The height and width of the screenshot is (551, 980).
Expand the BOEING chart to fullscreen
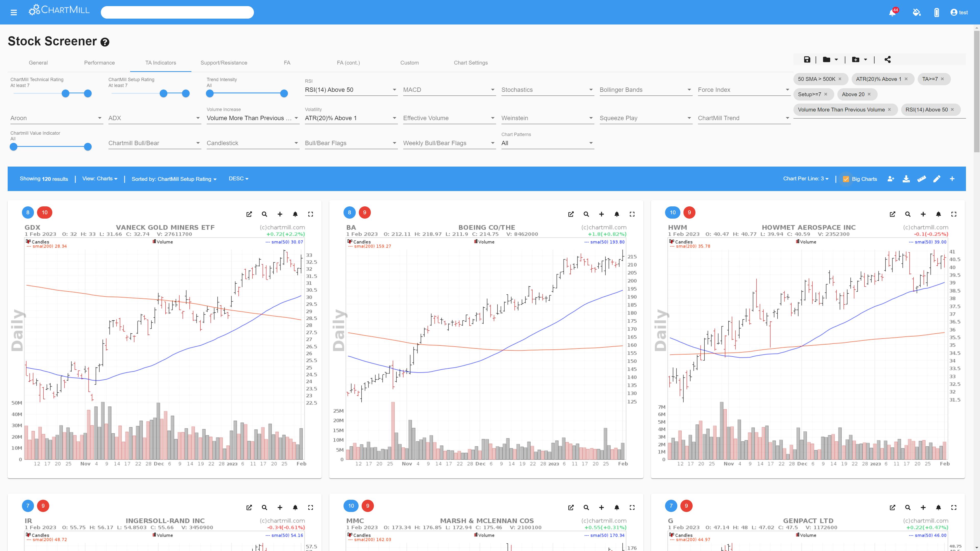point(632,214)
